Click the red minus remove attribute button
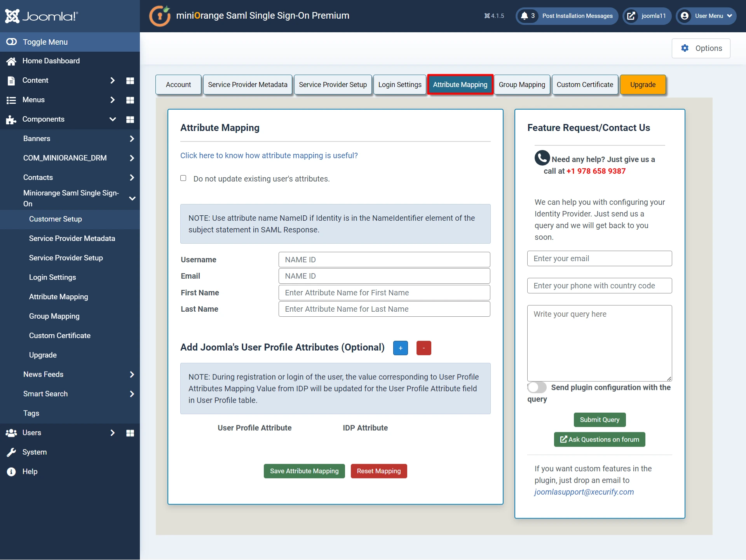 click(424, 348)
